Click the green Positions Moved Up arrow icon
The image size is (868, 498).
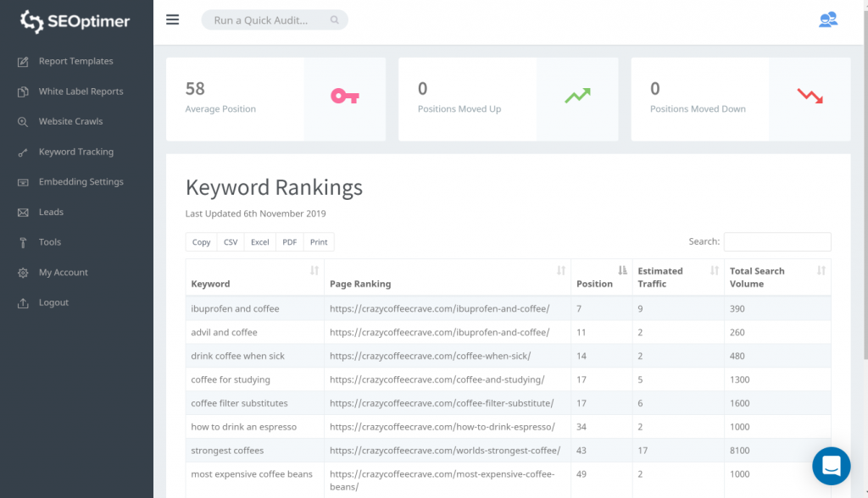[577, 97]
